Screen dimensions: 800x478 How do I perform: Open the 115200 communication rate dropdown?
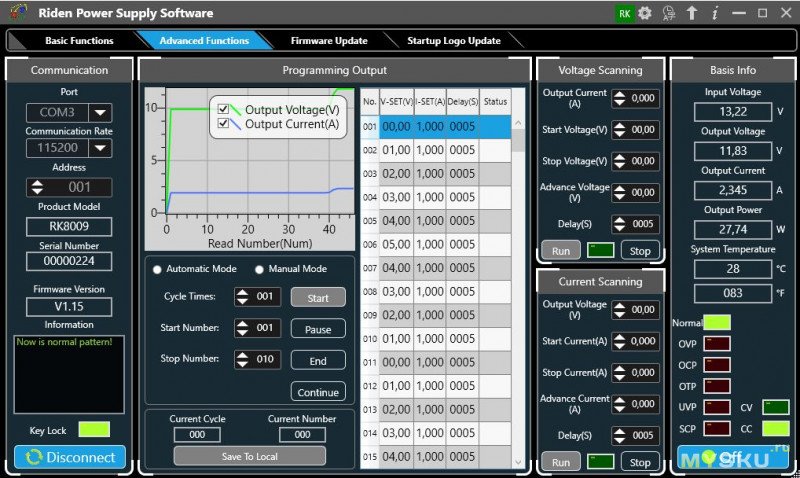101,148
